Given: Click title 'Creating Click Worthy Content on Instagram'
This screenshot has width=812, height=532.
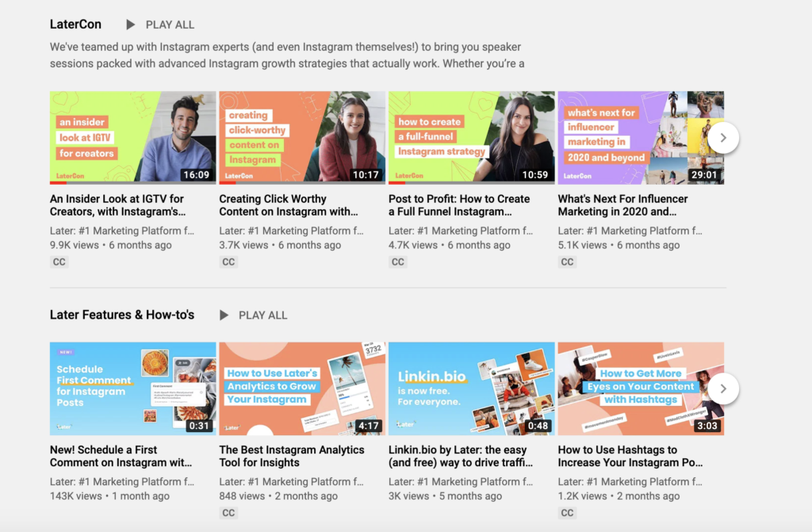Looking at the screenshot, I should click(x=289, y=205).
